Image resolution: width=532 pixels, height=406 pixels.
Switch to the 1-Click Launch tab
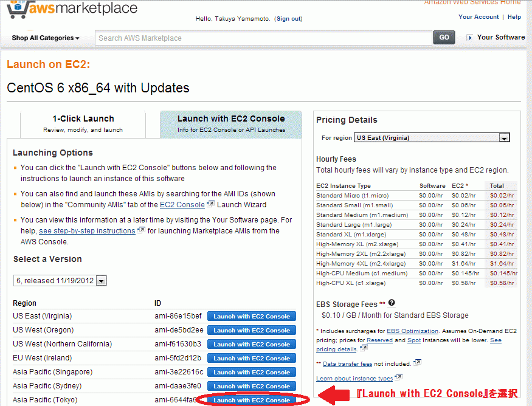click(83, 124)
